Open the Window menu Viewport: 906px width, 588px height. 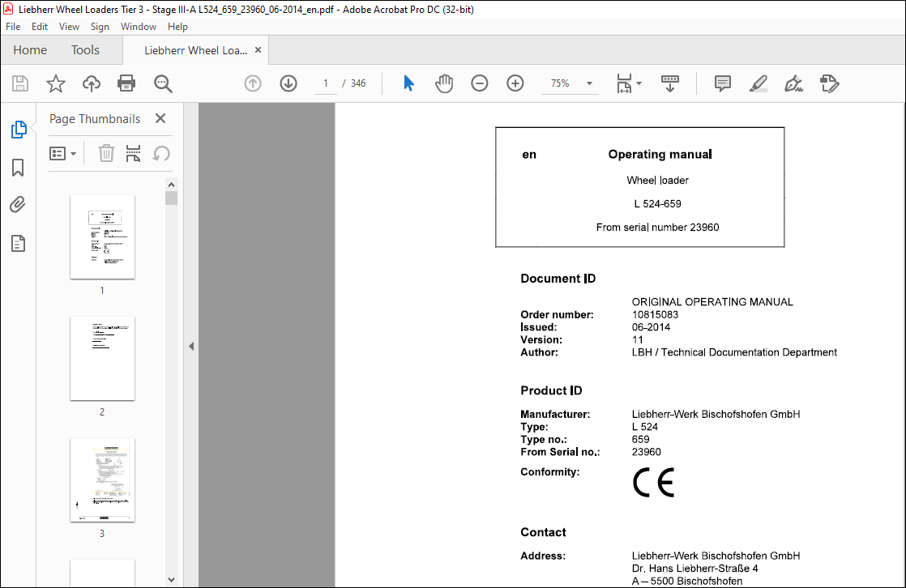[x=138, y=27]
